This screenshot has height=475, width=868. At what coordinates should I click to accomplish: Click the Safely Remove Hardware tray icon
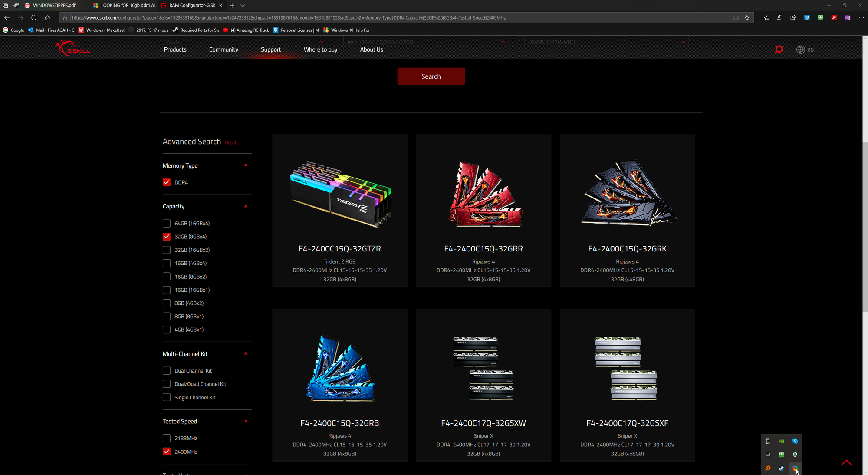click(x=768, y=441)
